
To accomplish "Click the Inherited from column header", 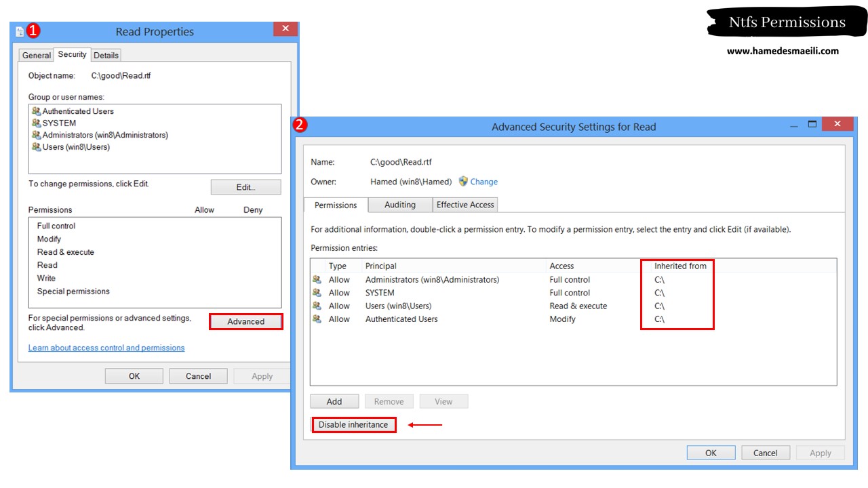I will (680, 266).
